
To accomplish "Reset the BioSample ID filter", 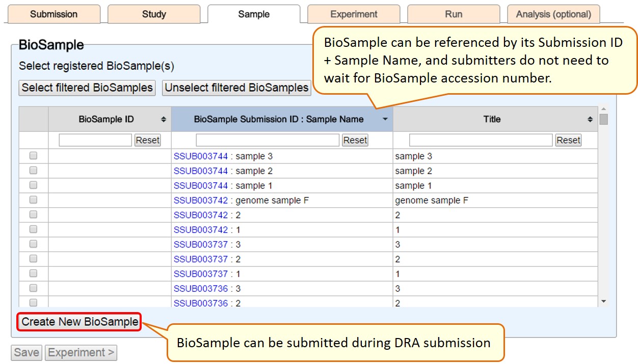I will pyautogui.click(x=147, y=140).
